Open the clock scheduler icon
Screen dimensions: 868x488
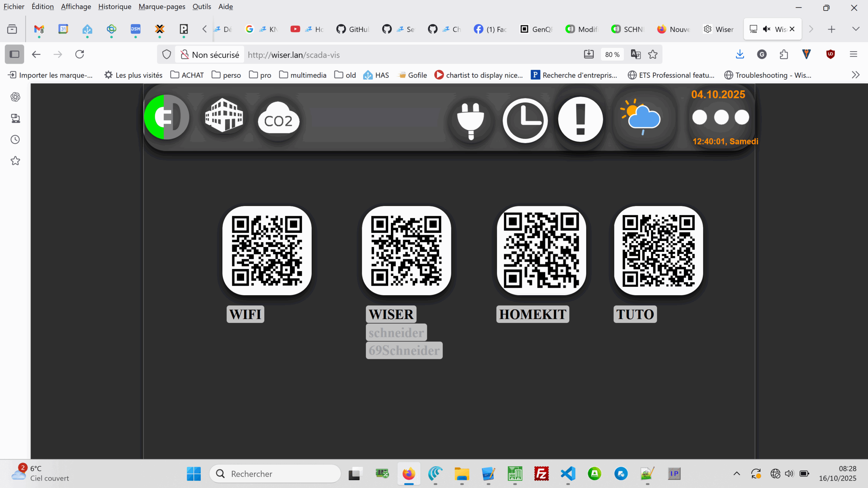[x=525, y=120]
